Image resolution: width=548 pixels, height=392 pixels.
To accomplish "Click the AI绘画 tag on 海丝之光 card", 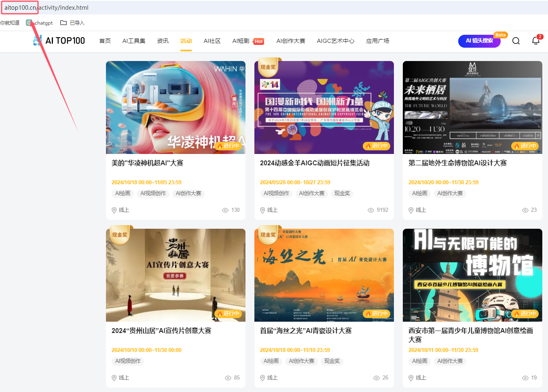I will 271,361.
